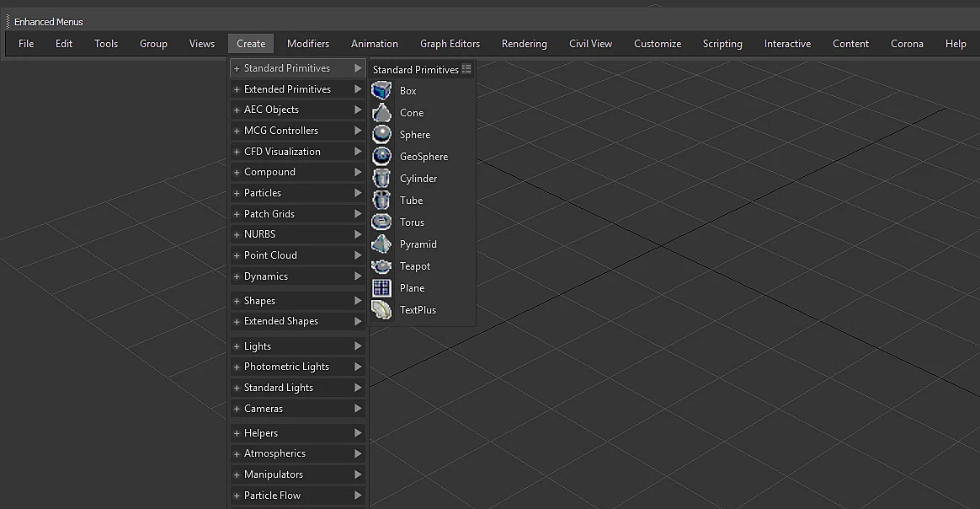The image size is (980, 509).
Task: Grab the Enhanced Menus toolbar handle
Action: [8, 22]
